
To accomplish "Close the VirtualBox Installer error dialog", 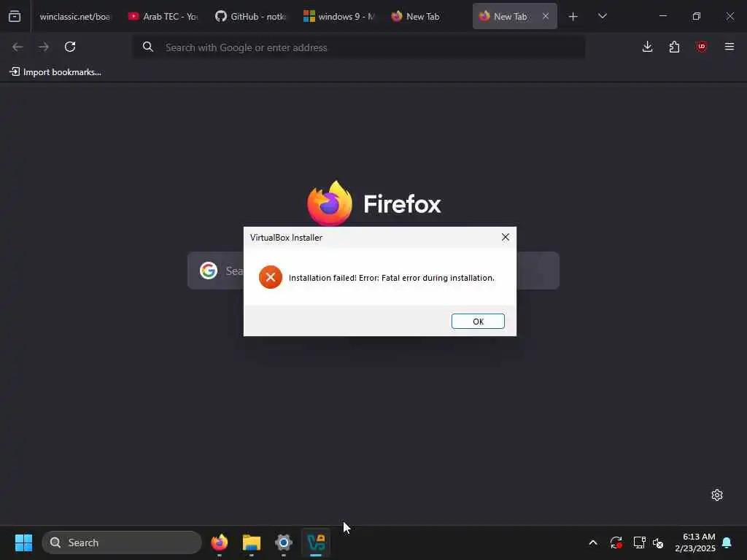I will (x=506, y=237).
